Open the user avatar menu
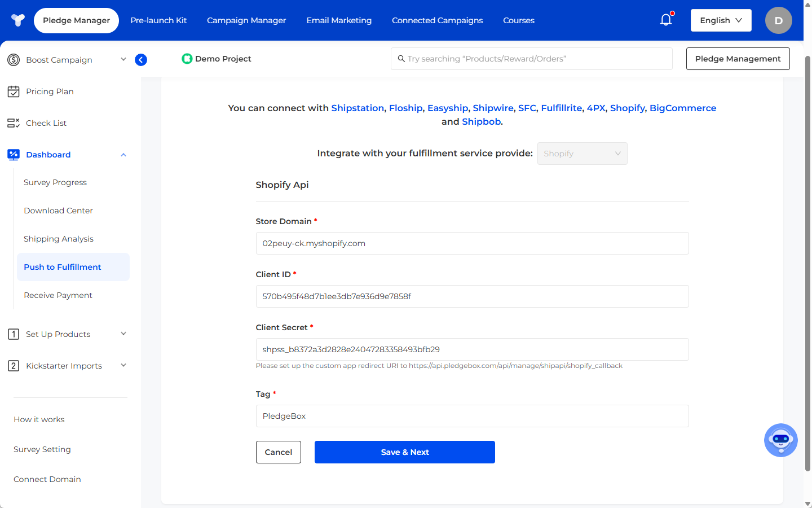Image resolution: width=812 pixels, height=508 pixels. 778,20
